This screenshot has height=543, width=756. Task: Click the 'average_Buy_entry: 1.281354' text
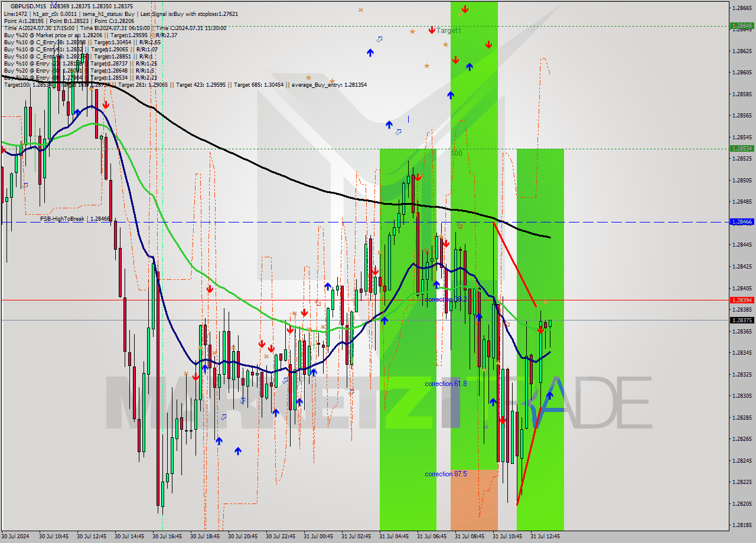pyautogui.click(x=328, y=84)
